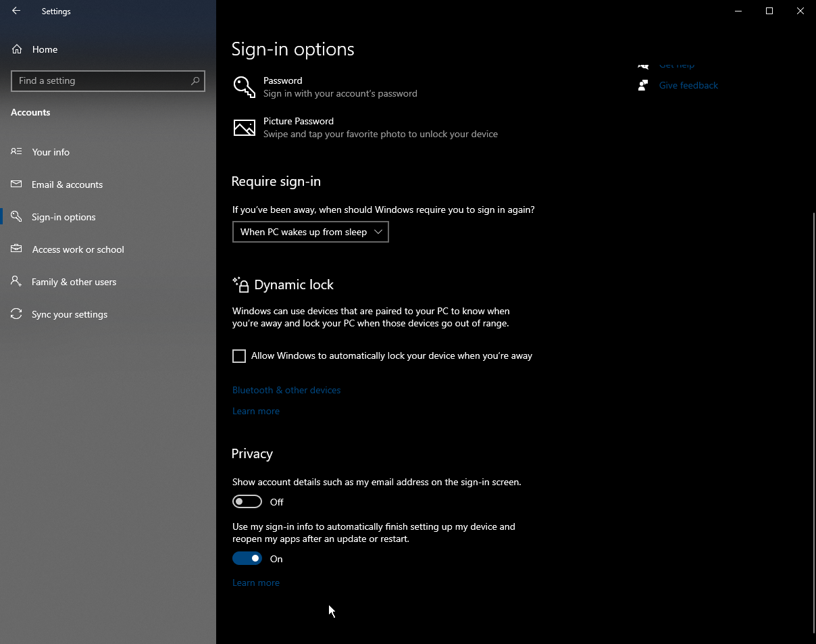Click Learn more under Dynamic lock

click(x=255, y=411)
